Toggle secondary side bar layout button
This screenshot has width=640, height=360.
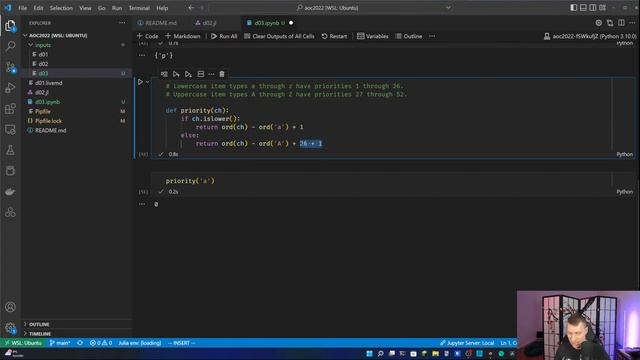point(593,8)
